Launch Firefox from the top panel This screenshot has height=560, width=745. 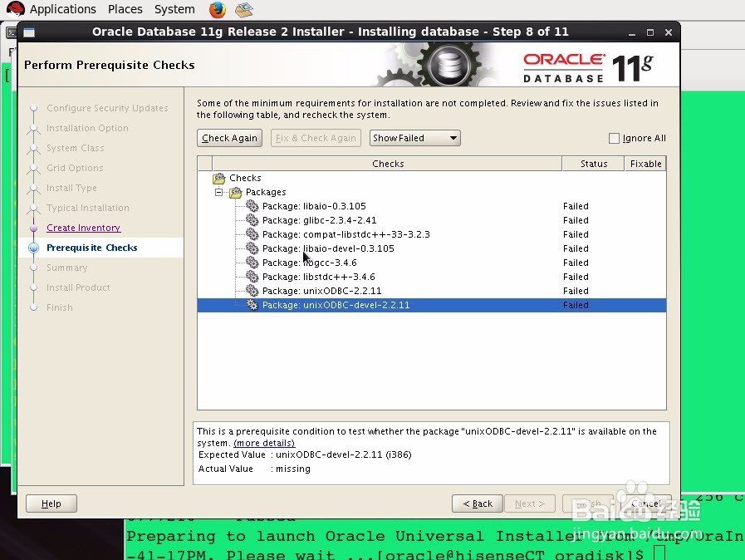click(x=218, y=9)
